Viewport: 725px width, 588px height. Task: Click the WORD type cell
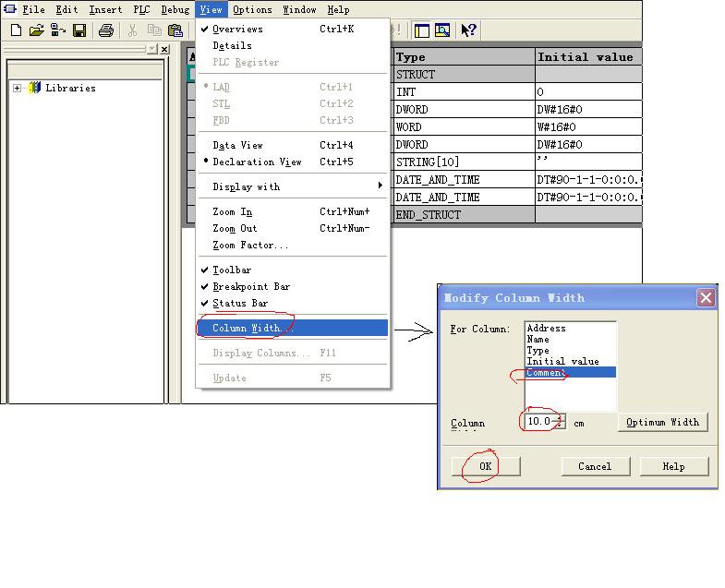[463, 127]
